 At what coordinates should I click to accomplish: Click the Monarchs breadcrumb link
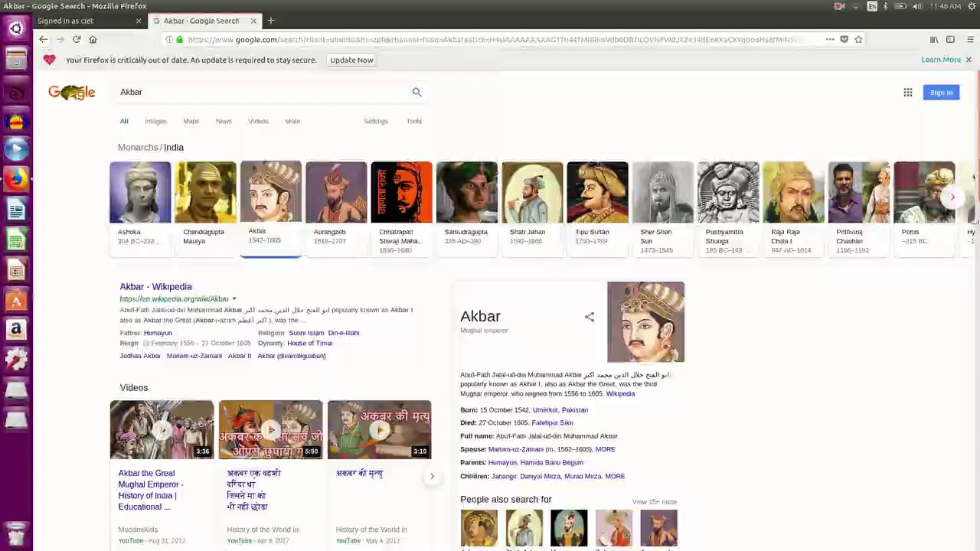pyautogui.click(x=138, y=147)
